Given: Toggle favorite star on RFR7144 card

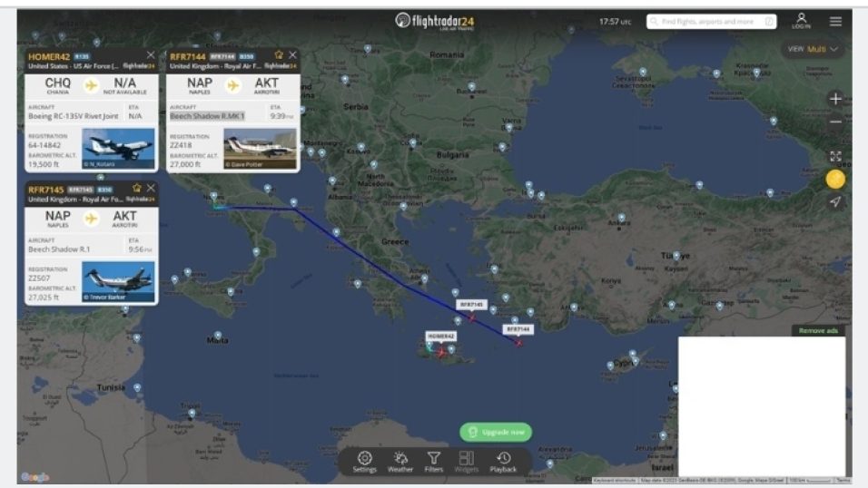Looking at the screenshot, I should (x=279, y=54).
